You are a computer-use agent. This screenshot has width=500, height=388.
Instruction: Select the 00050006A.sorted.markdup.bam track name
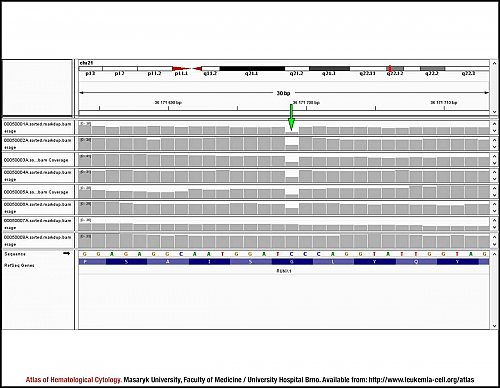click(38, 204)
